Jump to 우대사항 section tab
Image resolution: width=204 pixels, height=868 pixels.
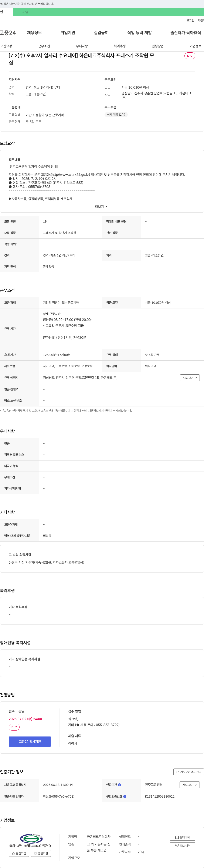(x=82, y=46)
